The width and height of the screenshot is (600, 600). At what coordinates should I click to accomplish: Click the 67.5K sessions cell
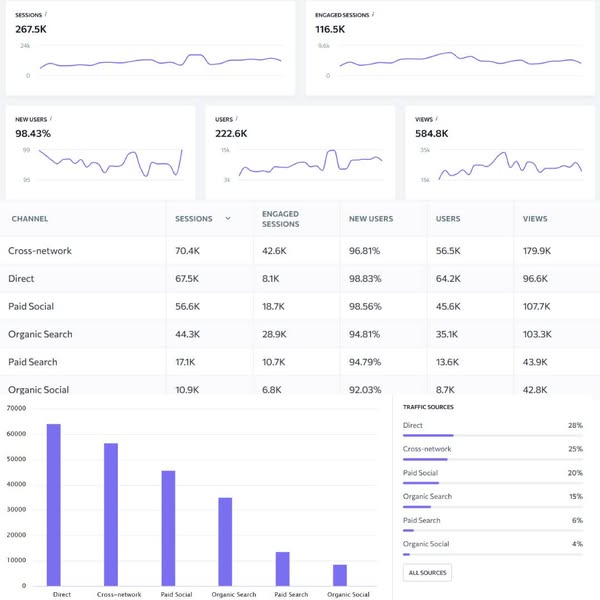pyautogui.click(x=187, y=279)
